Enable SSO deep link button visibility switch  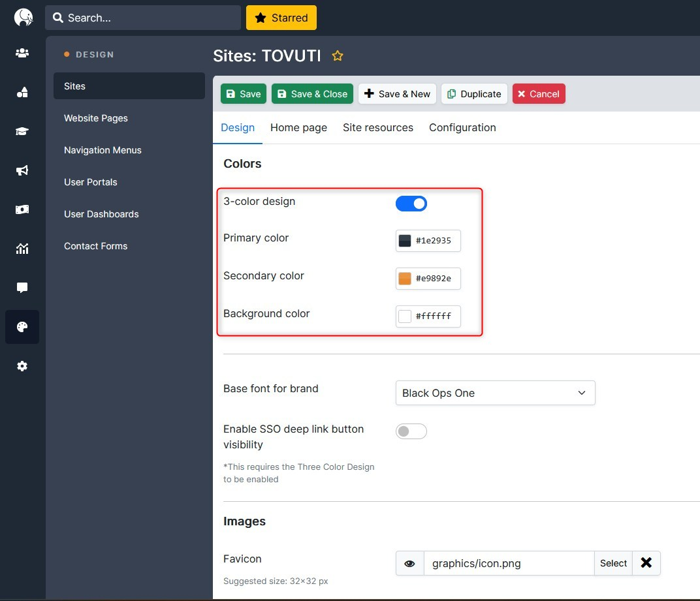411,431
